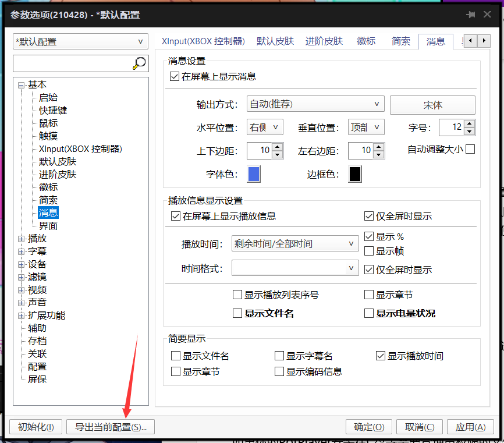Click the pin icon in title bar
The width and height of the screenshot is (504, 443).
[470, 15]
